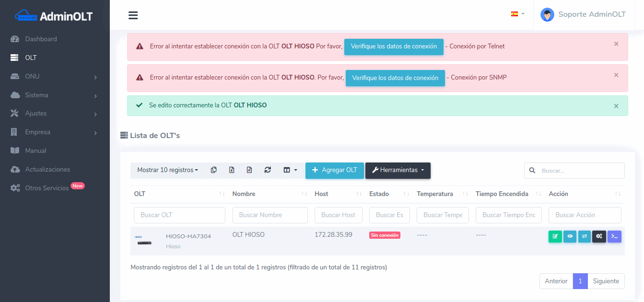Go to Dashboard in the sidebar
Screen dimensions: 644x302
point(41,39)
